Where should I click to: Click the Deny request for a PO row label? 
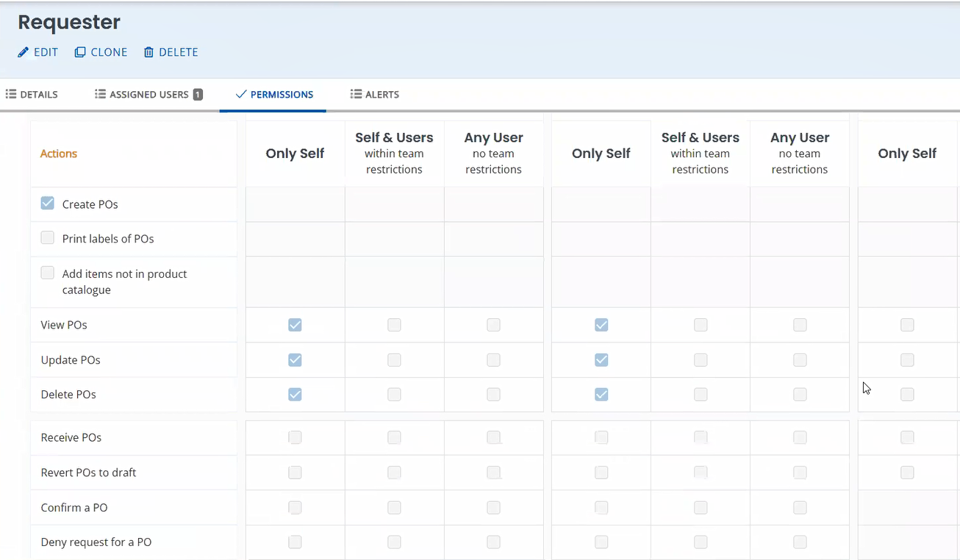pos(96,542)
